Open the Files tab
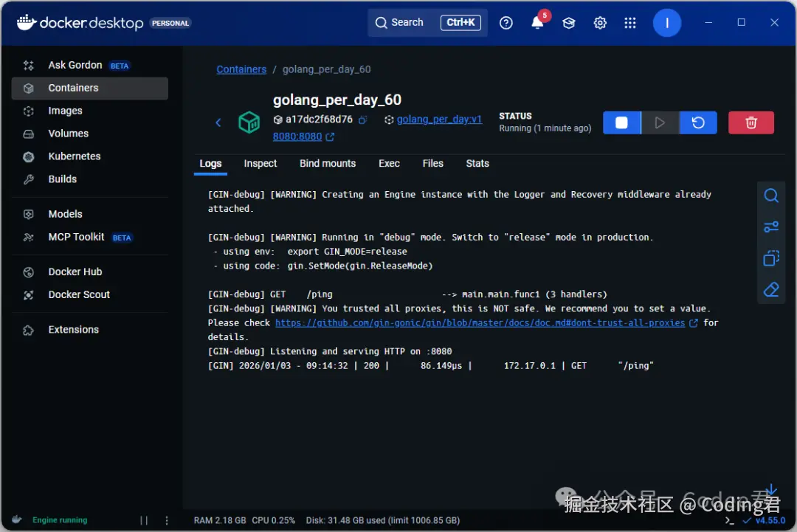The image size is (797, 532). 433,164
